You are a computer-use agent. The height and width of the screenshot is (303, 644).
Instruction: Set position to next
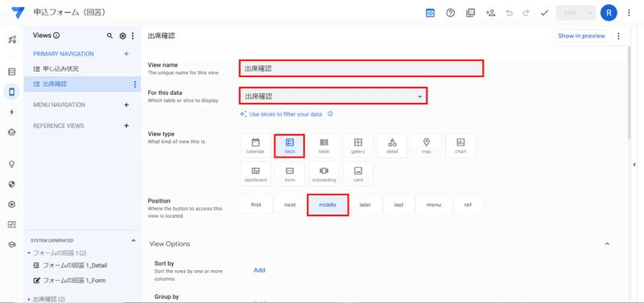pyautogui.click(x=290, y=205)
